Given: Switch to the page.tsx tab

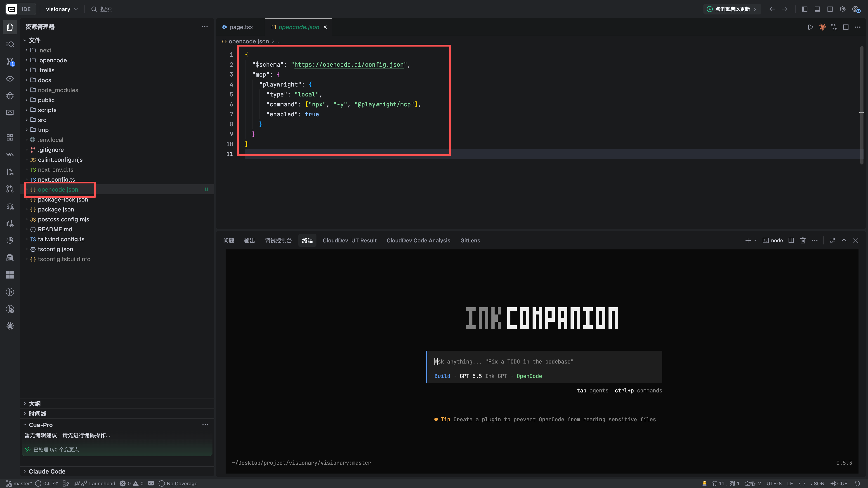Looking at the screenshot, I should point(240,27).
